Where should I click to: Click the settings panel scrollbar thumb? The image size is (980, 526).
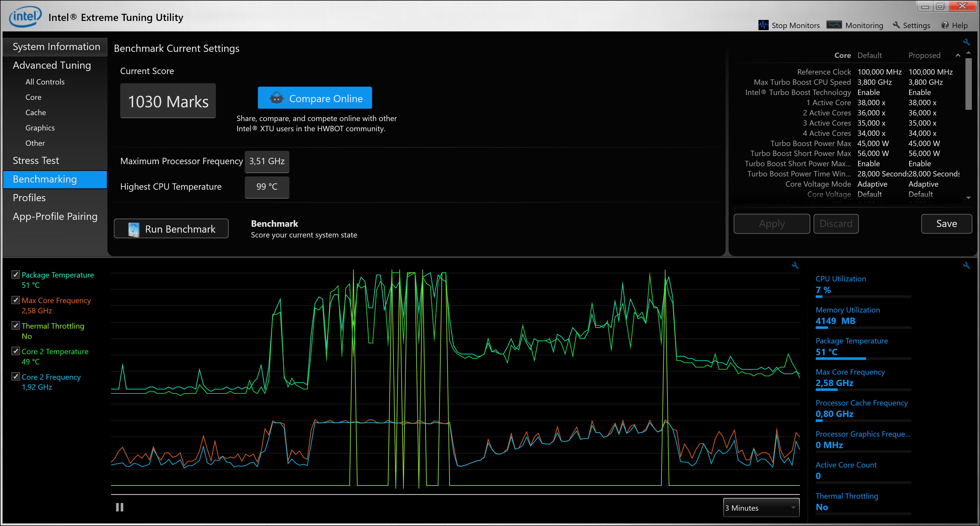tap(969, 84)
